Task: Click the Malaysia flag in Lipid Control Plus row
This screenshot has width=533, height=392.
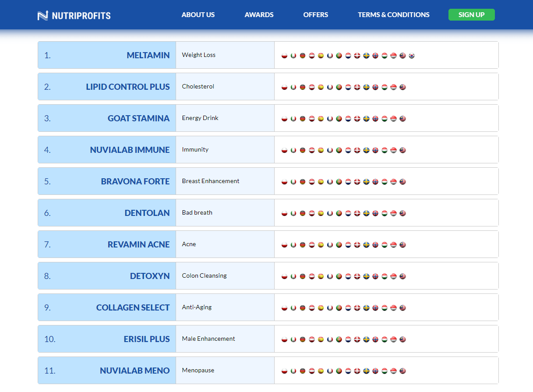Action: tap(403, 87)
